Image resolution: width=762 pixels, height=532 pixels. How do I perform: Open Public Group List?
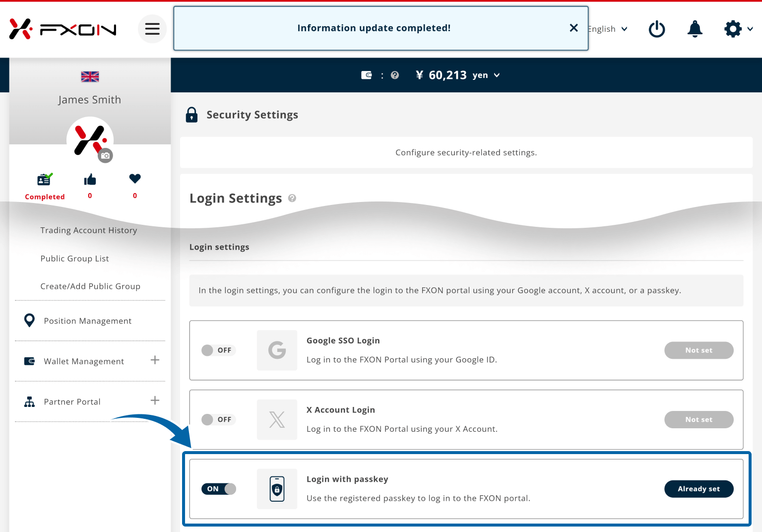pyautogui.click(x=75, y=259)
